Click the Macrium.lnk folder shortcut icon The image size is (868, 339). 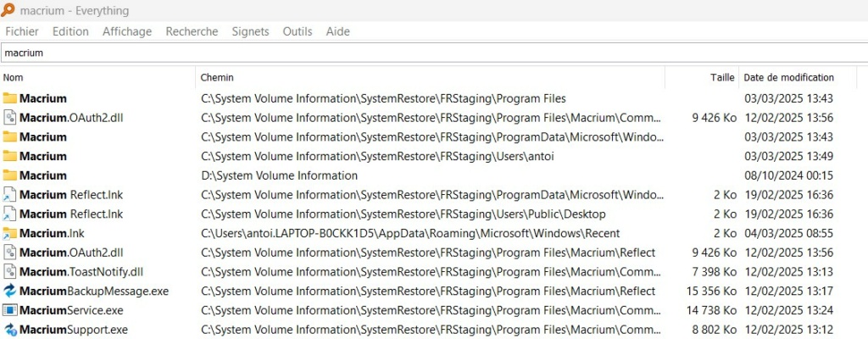[x=10, y=233]
